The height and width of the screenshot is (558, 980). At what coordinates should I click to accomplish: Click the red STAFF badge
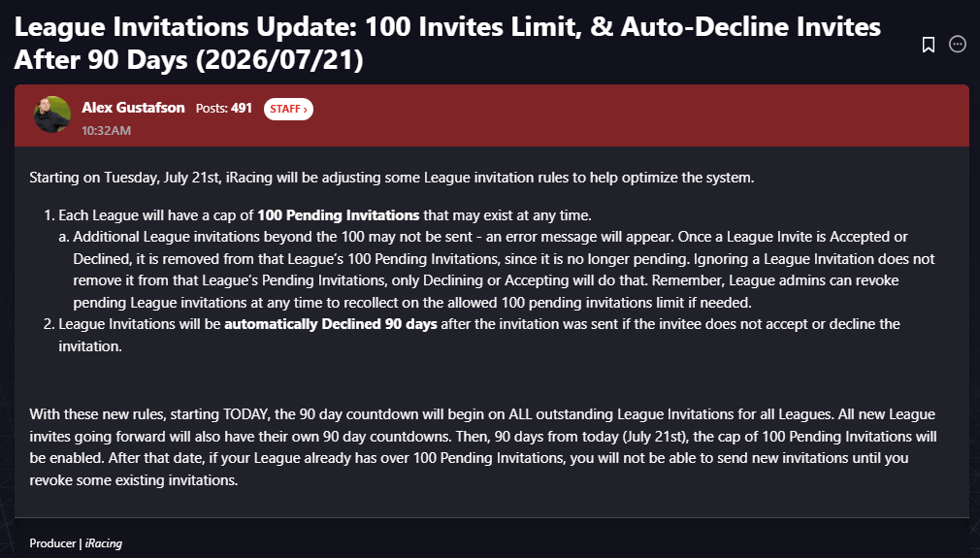pos(288,109)
